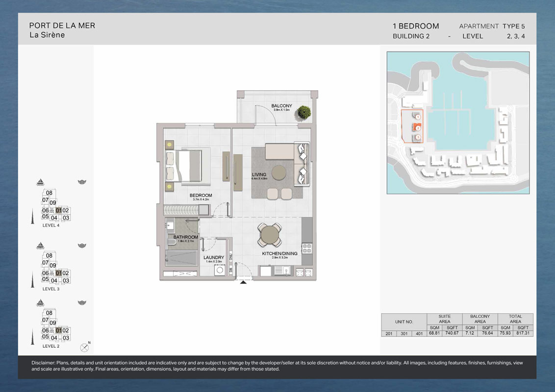The height and width of the screenshot is (392, 555).
Task: Select highlighted unit 01 on Level 4
Action: [58, 210]
